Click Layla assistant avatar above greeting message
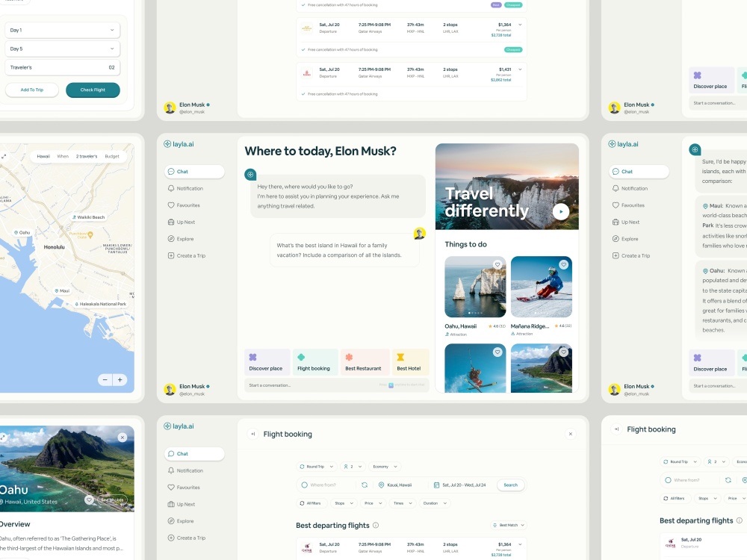Screen dimensions: 747x560 (250, 174)
